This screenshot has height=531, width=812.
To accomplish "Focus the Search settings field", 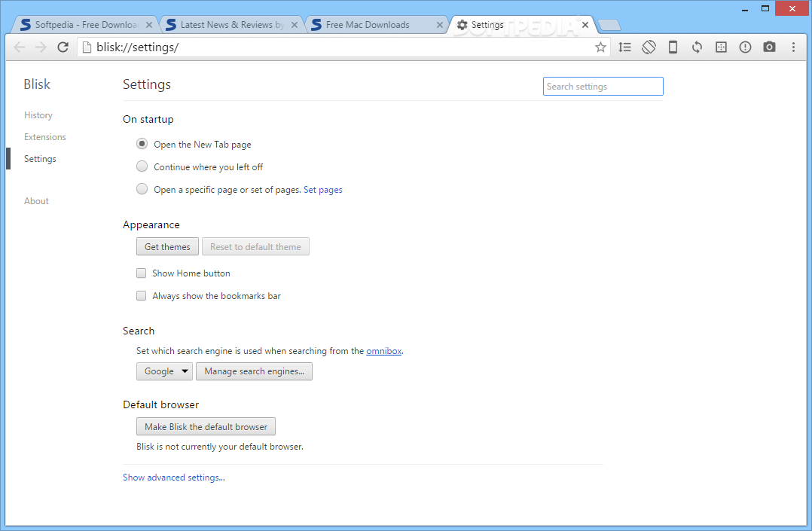I will coord(603,87).
